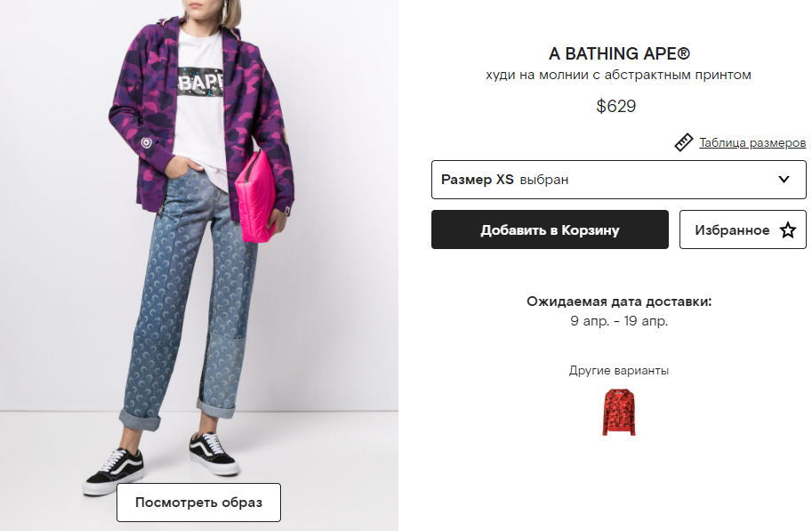Click the ruler icon beside Таблица размеров
Image resolution: width=812 pixels, height=531 pixels.
click(684, 142)
